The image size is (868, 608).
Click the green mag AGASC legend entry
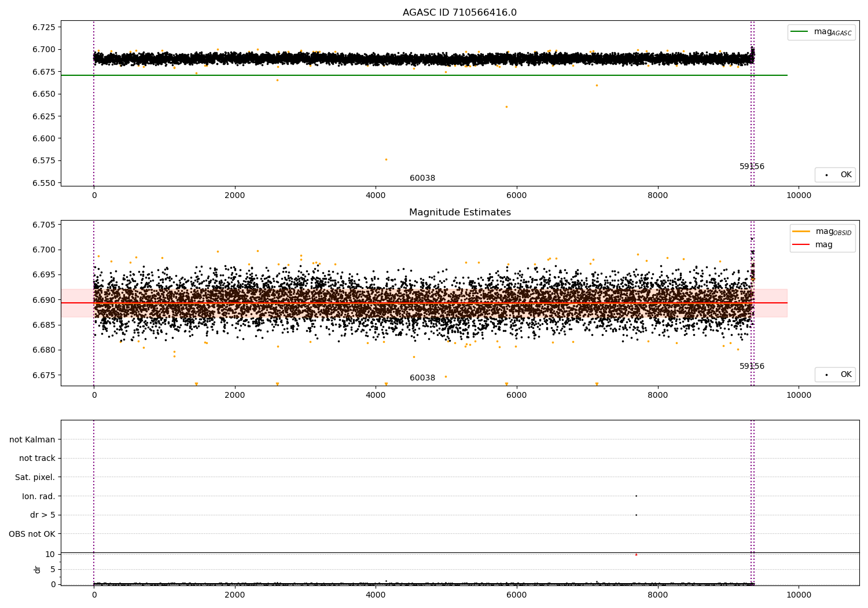click(x=821, y=32)
